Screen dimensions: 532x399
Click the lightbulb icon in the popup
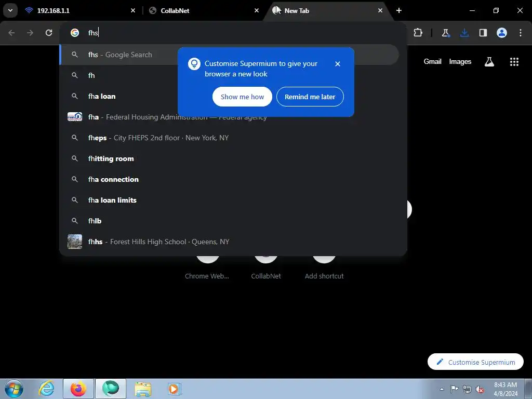click(x=194, y=64)
